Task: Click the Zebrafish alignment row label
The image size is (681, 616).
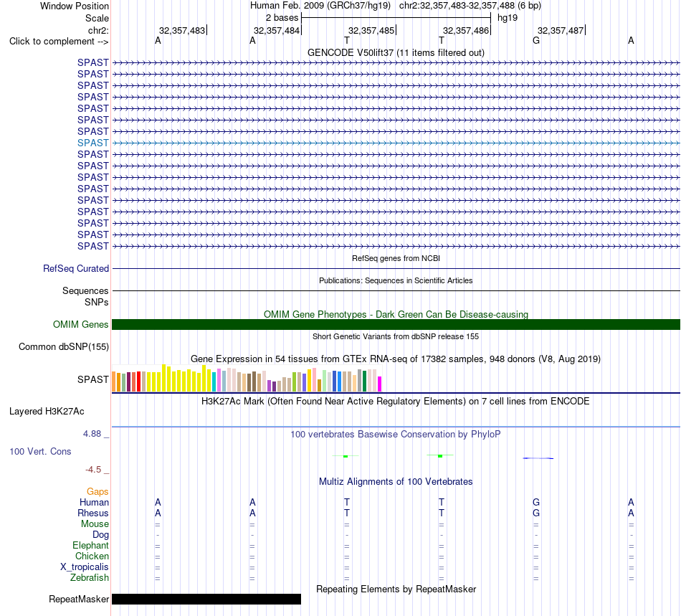Action: coord(90,578)
